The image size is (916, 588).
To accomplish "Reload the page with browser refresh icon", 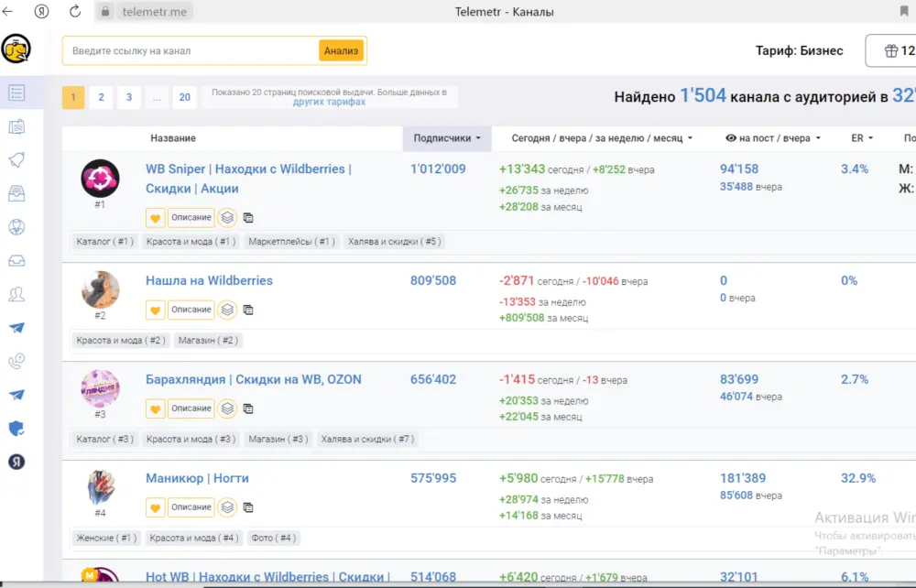I will pyautogui.click(x=75, y=11).
